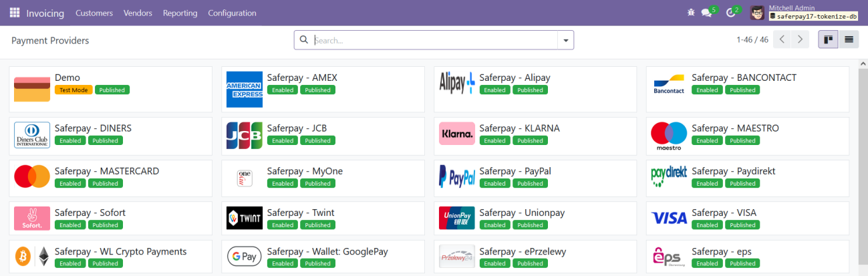Open the Reporting menu

click(180, 13)
